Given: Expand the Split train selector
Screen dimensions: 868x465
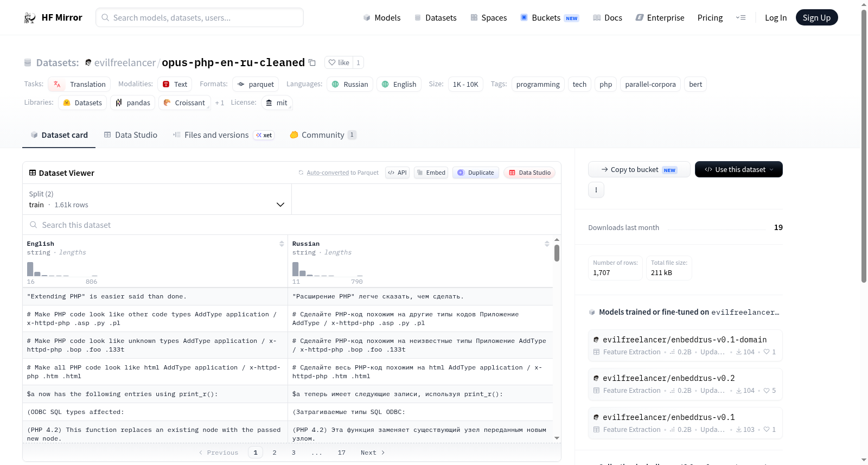Looking at the screenshot, I should pos(157,199).
